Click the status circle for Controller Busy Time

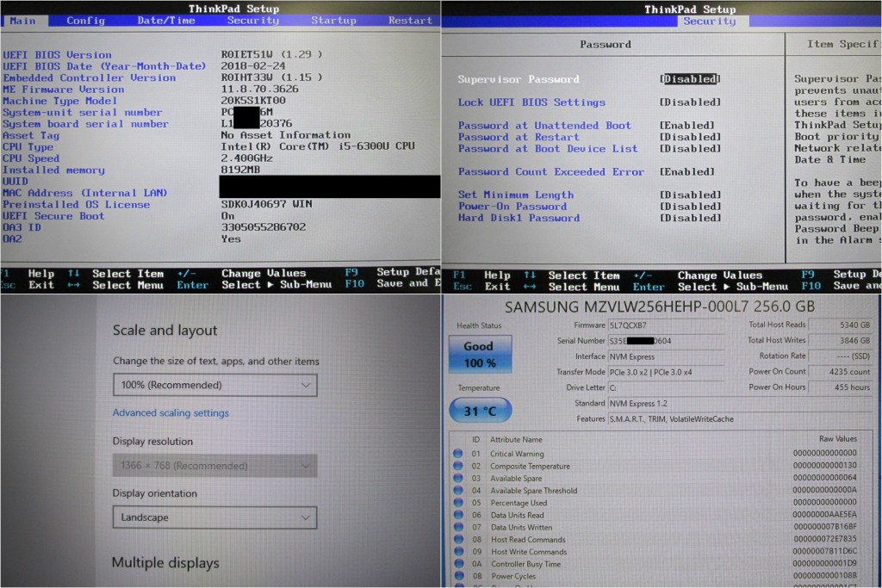[x=458, y=564]
